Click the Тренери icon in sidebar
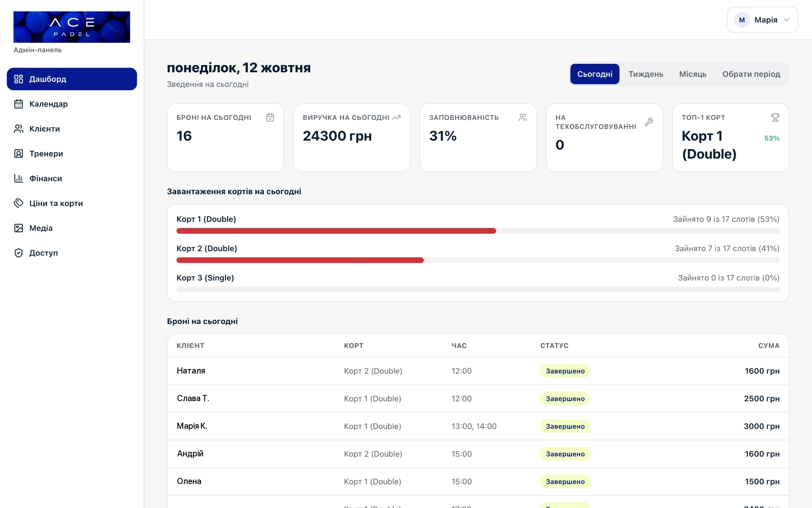Screen dimensions: 812x508 pos(19,153)
